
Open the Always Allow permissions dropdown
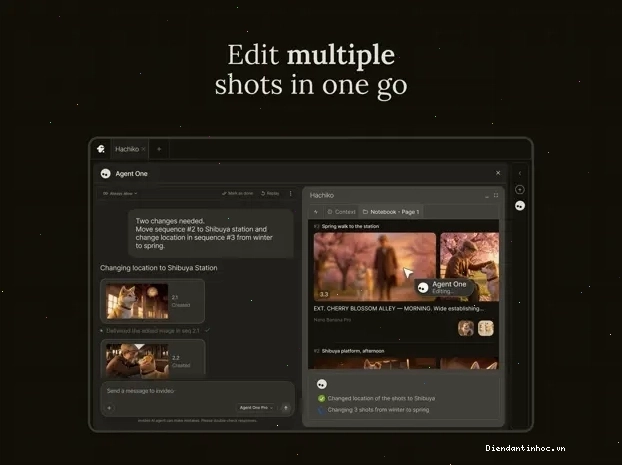point(120,194)
